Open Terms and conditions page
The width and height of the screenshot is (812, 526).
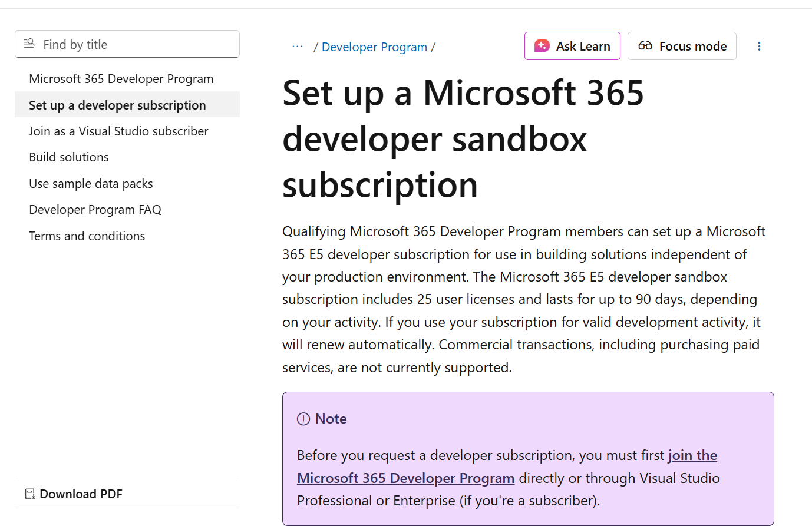click(87, 236)
